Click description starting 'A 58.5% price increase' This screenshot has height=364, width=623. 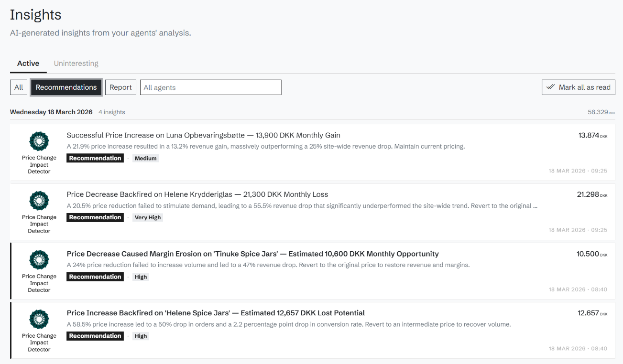[x=289, y=324]
